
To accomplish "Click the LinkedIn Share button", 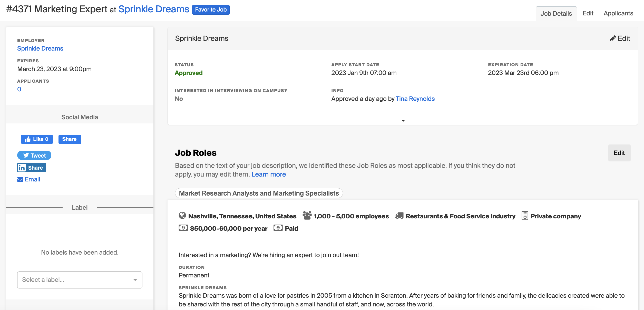I will coord(32,168).
